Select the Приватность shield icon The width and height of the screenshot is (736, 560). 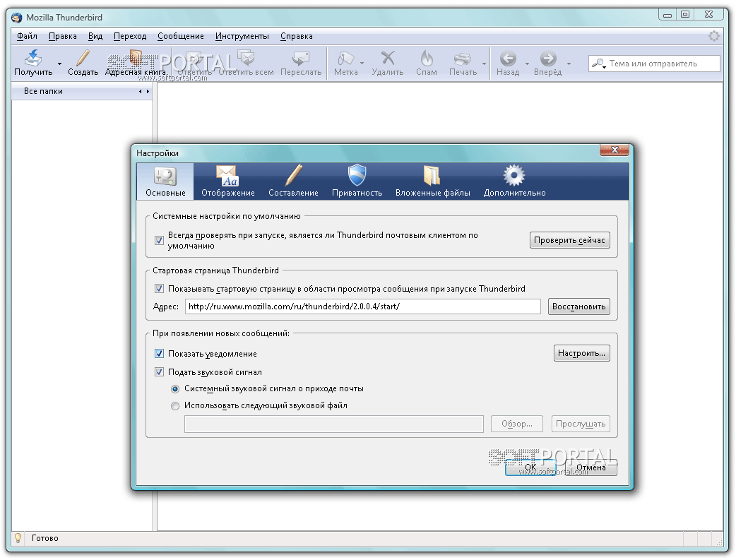(x=357, y=176)
